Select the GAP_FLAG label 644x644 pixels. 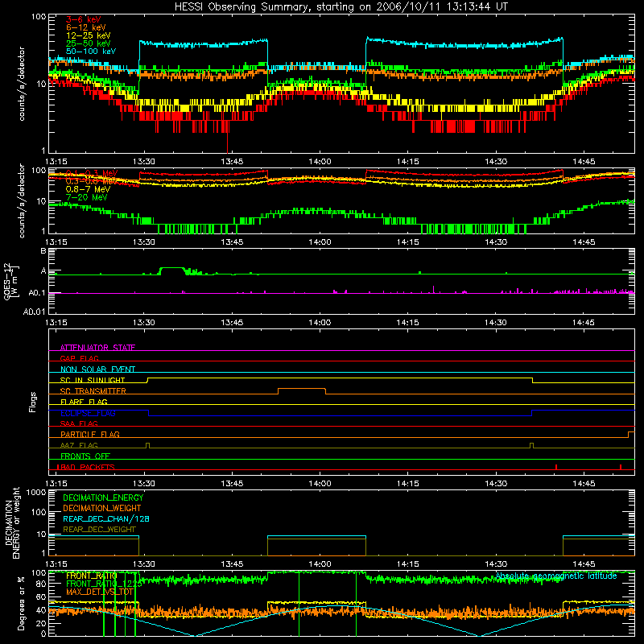[79, 358]
